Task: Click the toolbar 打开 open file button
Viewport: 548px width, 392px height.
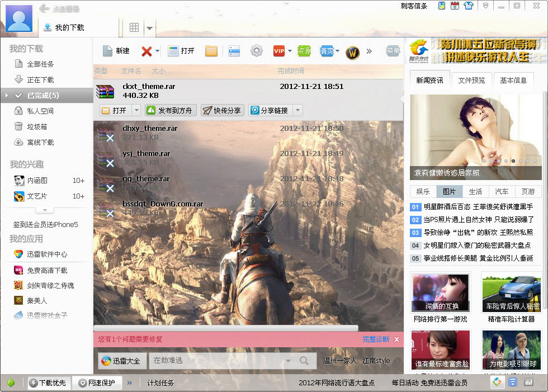Action: pos(181,51)
